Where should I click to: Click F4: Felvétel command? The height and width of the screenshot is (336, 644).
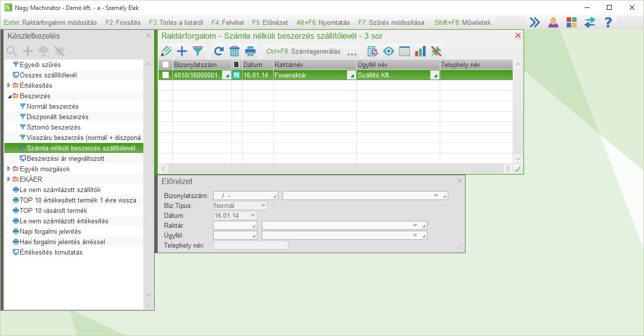227,22
